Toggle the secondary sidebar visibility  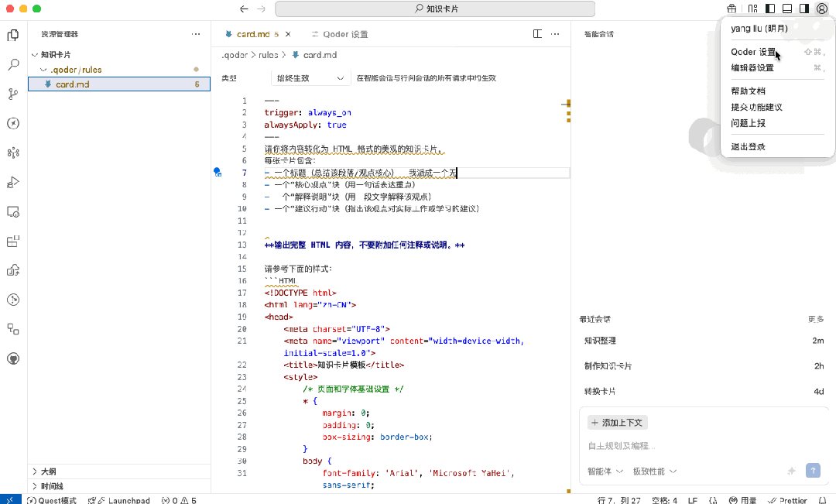804,9
